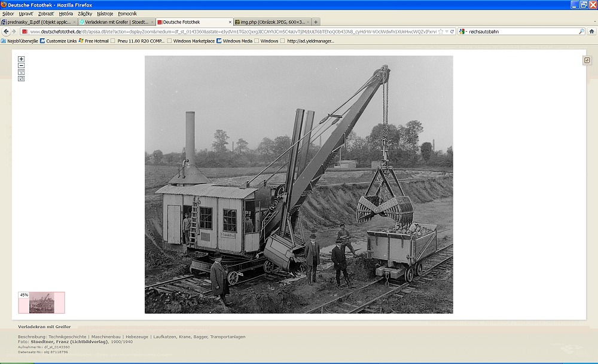
Task: Go back with browser Back arrow
Action: point(6,32)
